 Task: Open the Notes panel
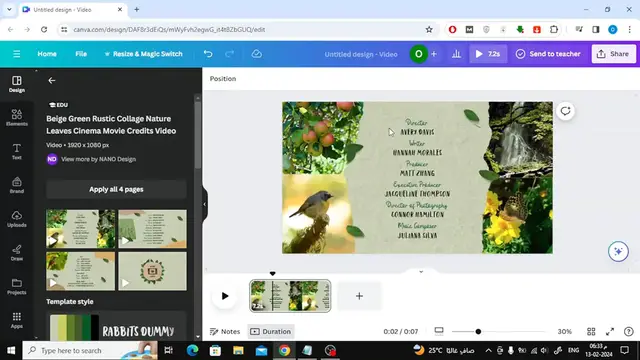[x=225, y=331]
